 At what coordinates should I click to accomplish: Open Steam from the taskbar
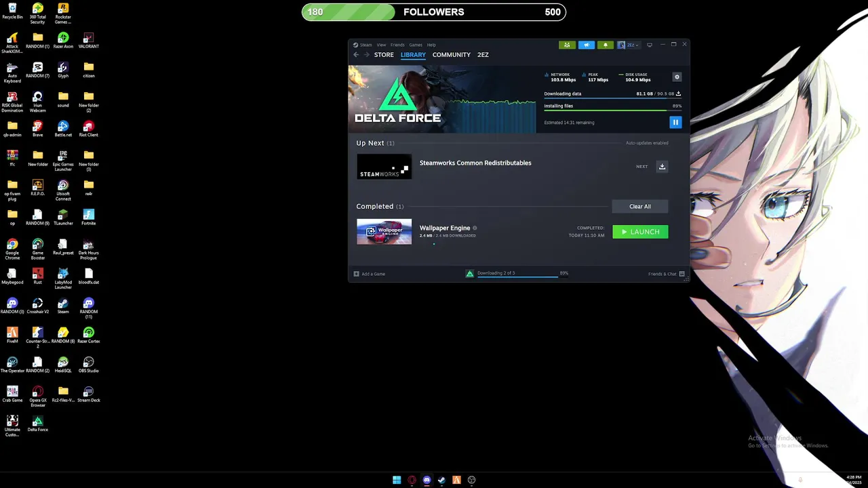coord(441,480)
